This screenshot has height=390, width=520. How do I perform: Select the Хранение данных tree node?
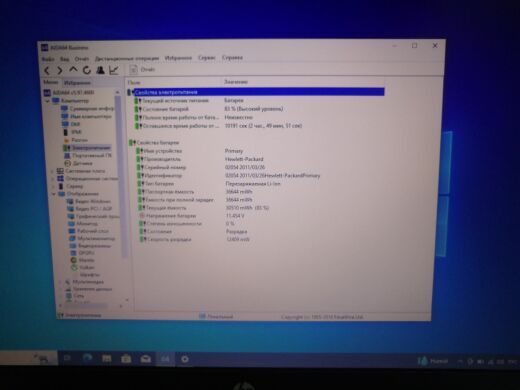click(x=89, y=289)
